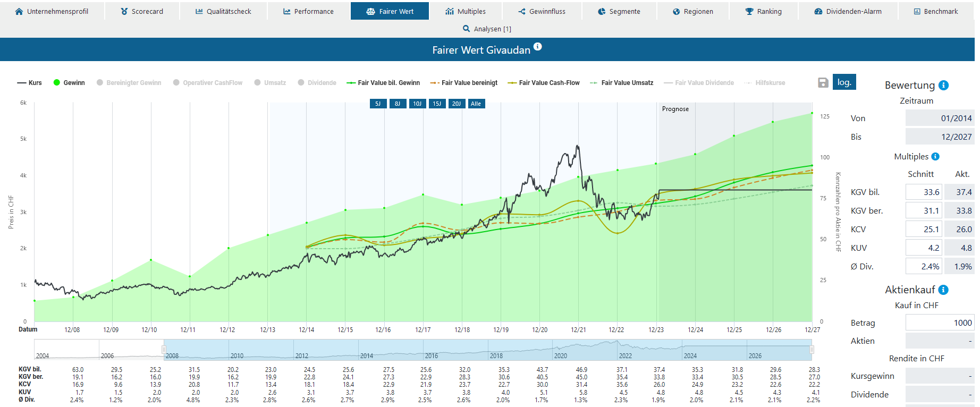
Task: Go to the Performance tab
Action: (309, 11)
